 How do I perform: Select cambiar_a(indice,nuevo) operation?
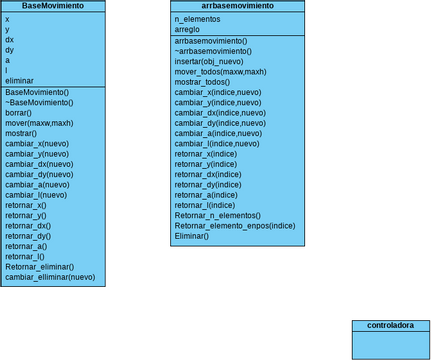pos(218,133)
